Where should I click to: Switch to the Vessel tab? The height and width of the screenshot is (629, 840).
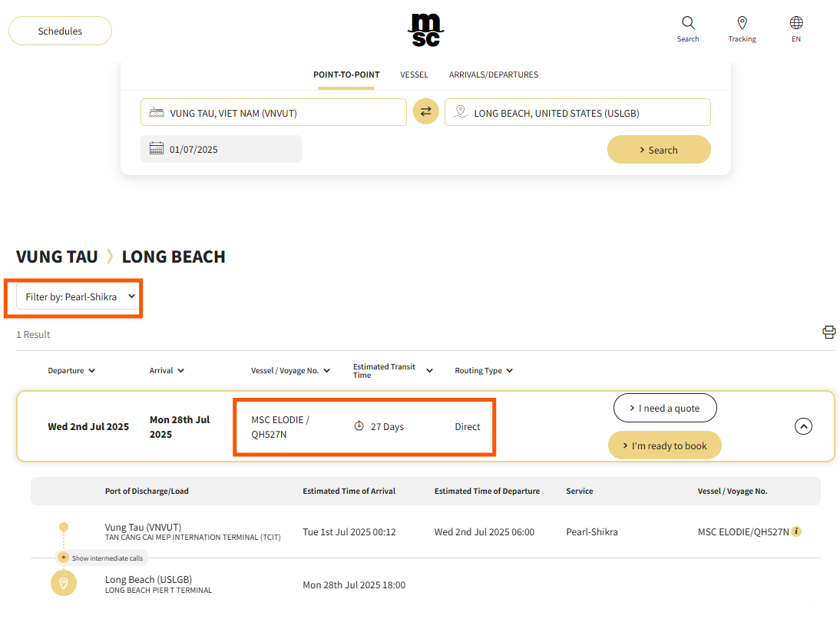point(414,75)
